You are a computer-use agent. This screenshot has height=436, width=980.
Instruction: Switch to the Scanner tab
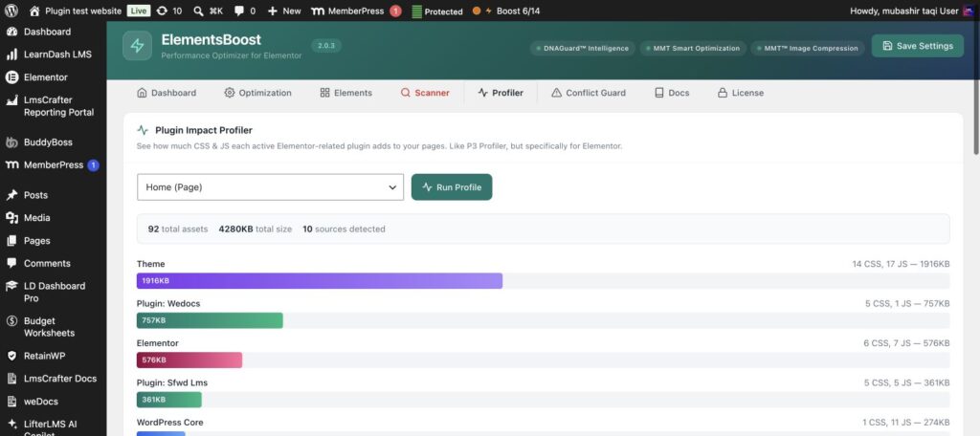coord(425,93)
